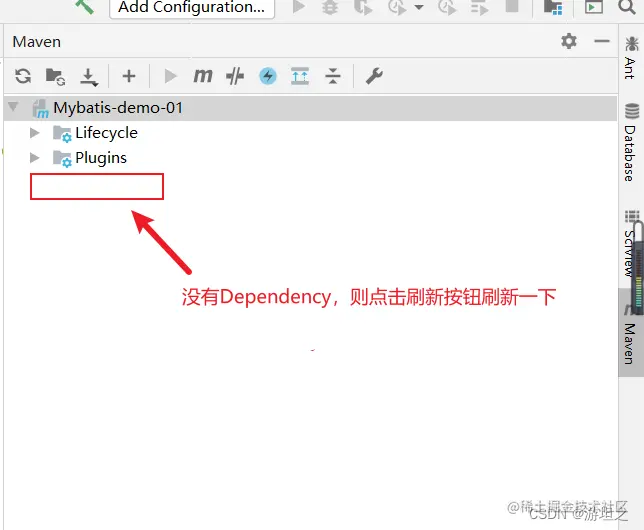This screenshot has height=530, width=644.
Task: Select Mybatis-demo-01 tree row
Action: pyautogui.click(x=310, y=108)
